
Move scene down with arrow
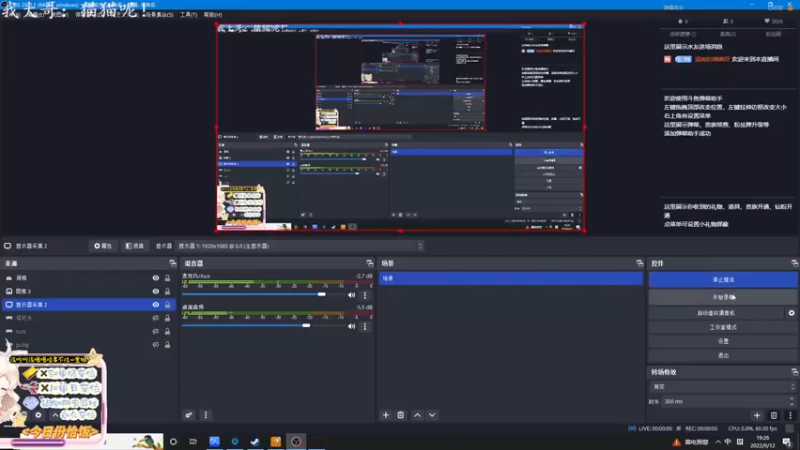click(x=432, y=415)
